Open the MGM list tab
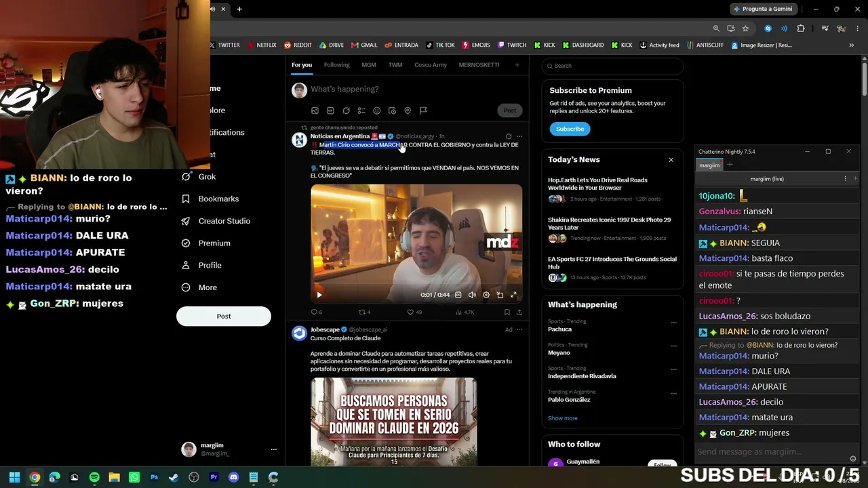The image size is (868, 488). (x=369, y=65)
